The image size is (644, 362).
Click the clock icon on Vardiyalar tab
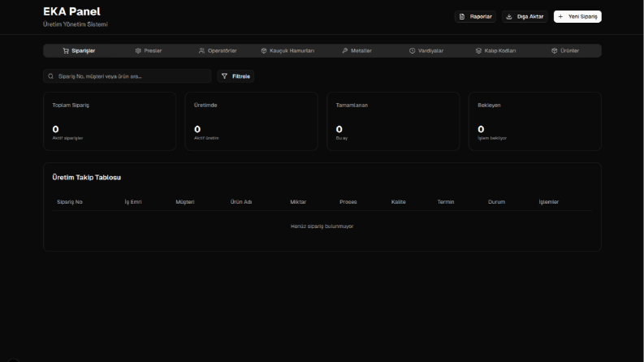pyautogui.click(x=412, y=51)
